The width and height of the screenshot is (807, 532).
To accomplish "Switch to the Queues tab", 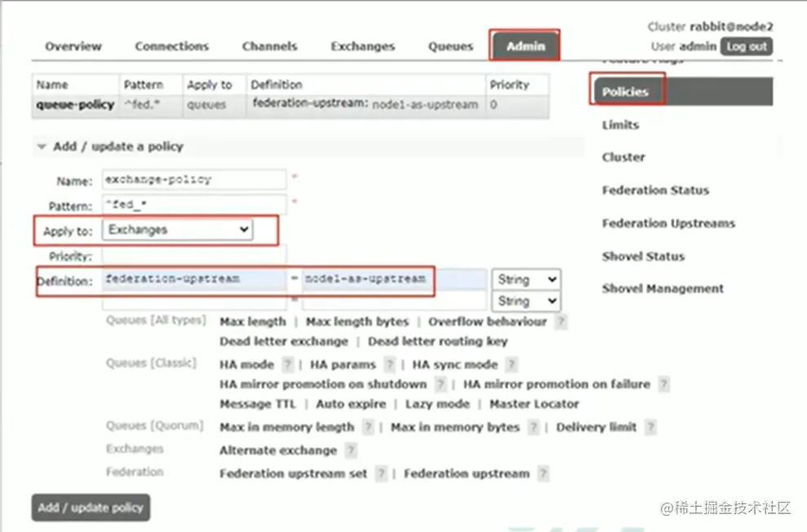I will pos(450,47).
